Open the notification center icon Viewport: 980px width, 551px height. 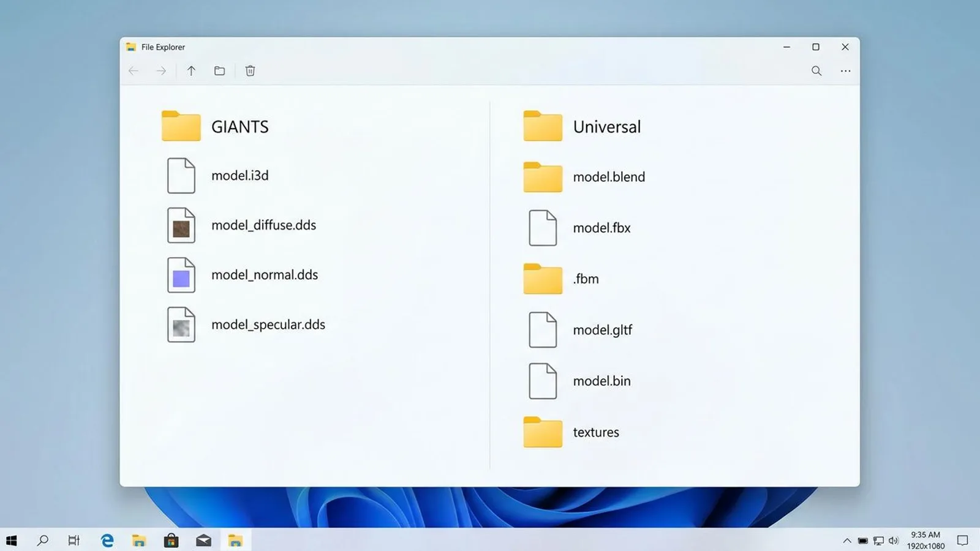[x=962, y=541]
